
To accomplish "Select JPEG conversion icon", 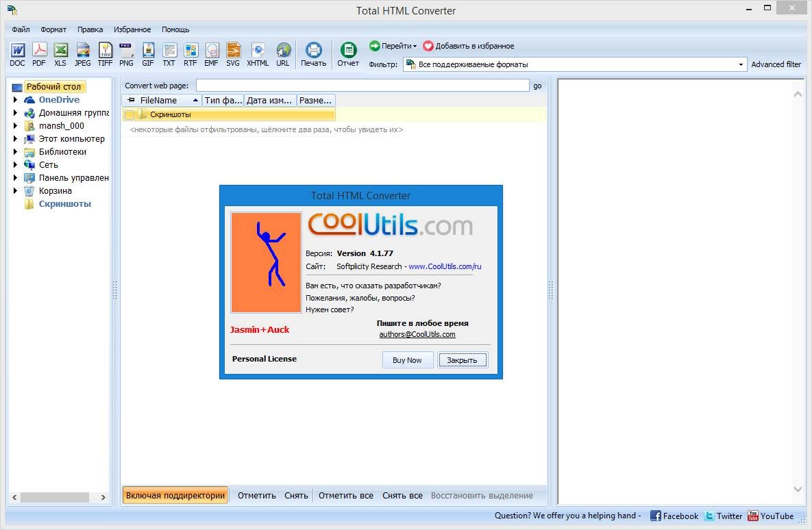I will pyautogui.click(x=82, y=54).
